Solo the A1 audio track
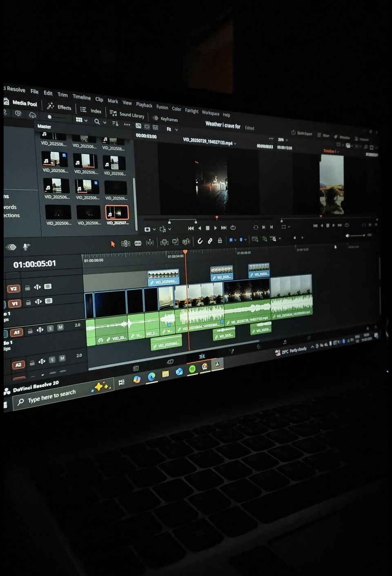The height and width of the screenshot is (576, 392). 50,328
